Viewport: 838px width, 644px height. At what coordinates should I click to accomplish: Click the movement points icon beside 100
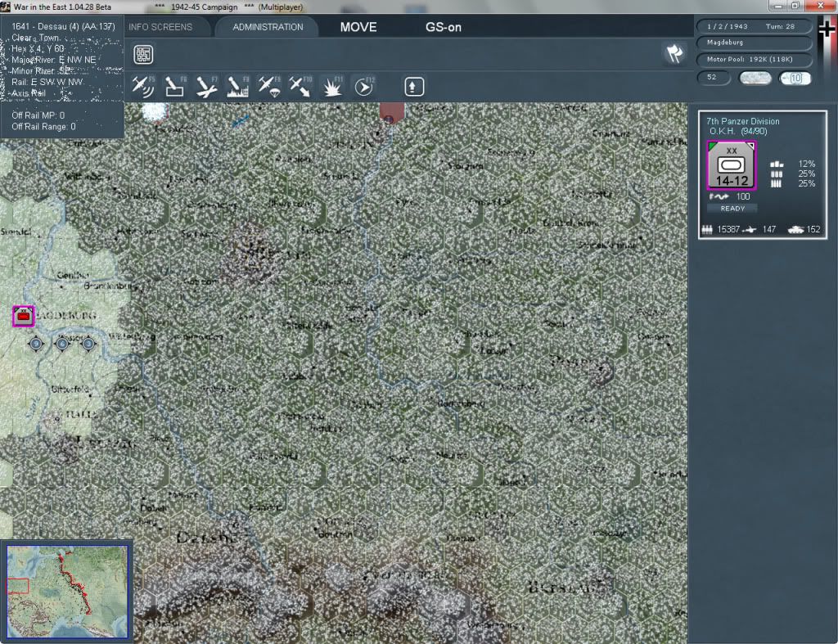point(719,196)
